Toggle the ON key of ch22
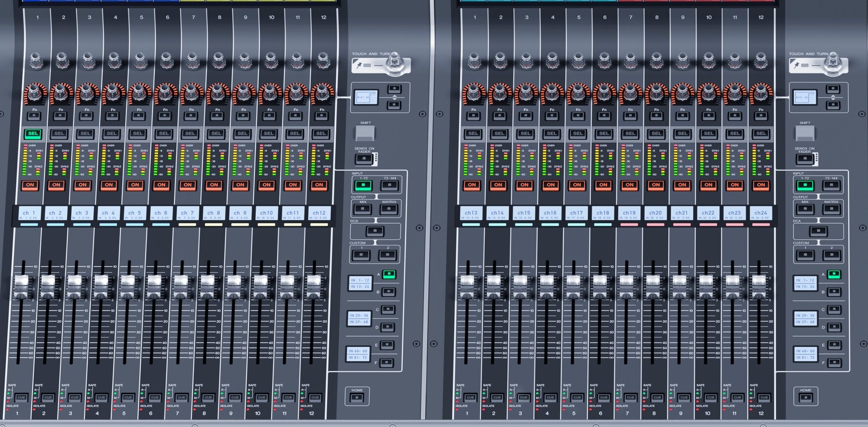The image size is (868, 427). (708, 185)
